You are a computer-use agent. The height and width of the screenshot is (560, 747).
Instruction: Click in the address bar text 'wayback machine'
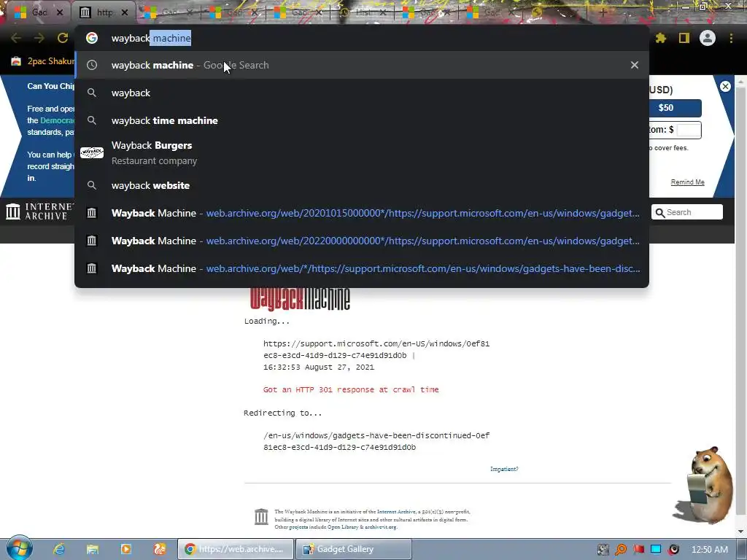pos(151,38)
